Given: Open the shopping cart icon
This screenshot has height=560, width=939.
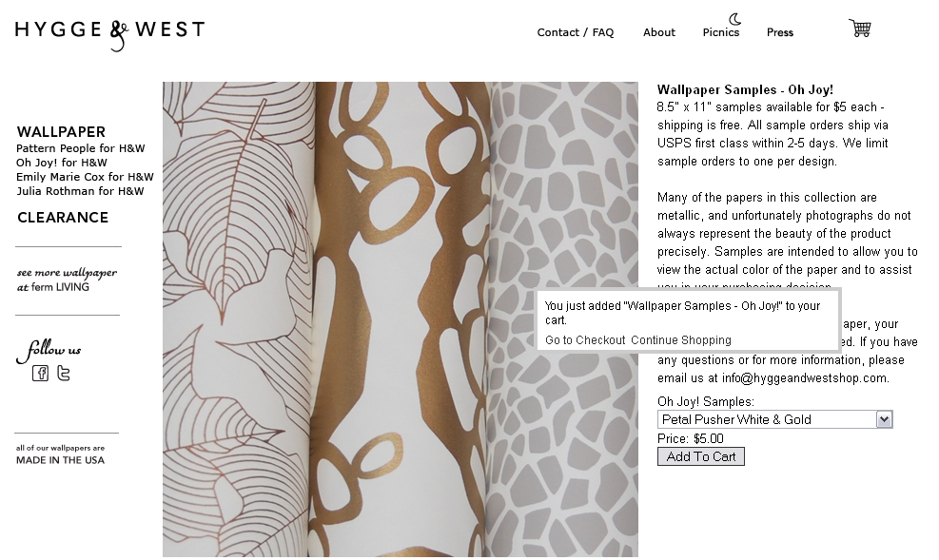Looking at the screenshot, I should coord(860,28).
